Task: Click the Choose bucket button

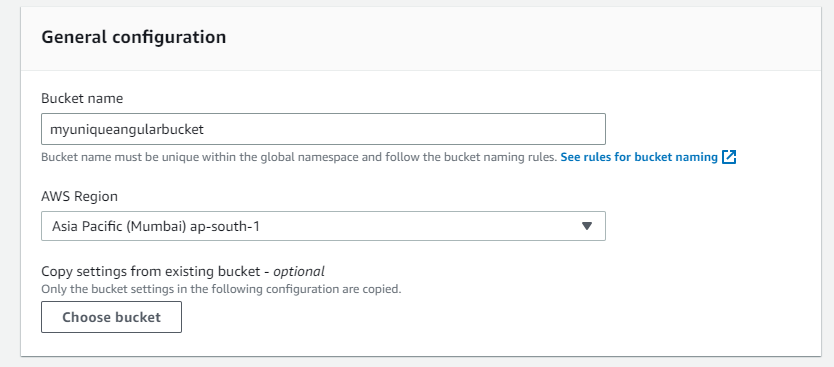Action: tap(111, 317)
